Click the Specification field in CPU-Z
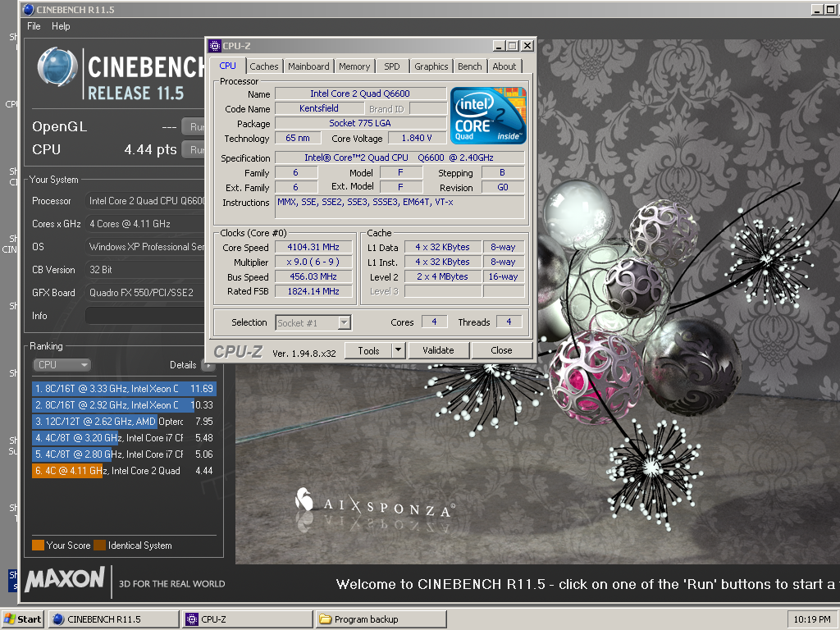 [x=399, y=157]
